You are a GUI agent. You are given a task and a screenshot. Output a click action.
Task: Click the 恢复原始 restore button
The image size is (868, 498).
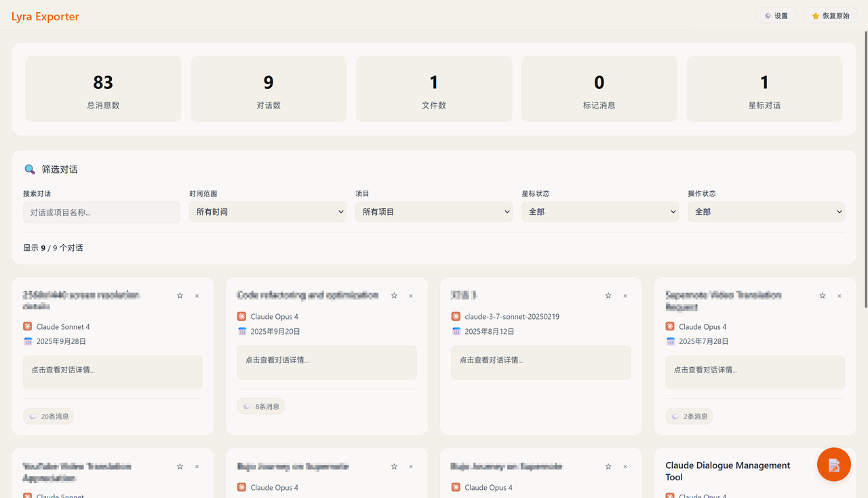click(x=830, y=16)
